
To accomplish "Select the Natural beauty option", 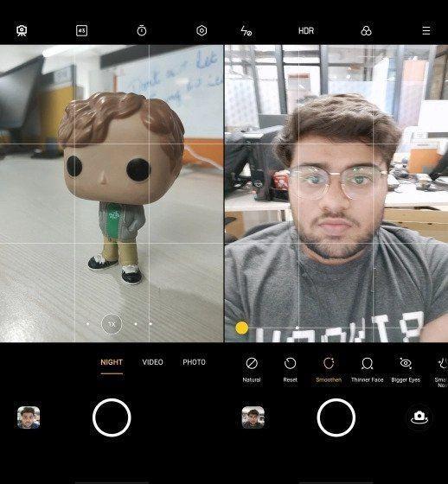I will 252,370.
